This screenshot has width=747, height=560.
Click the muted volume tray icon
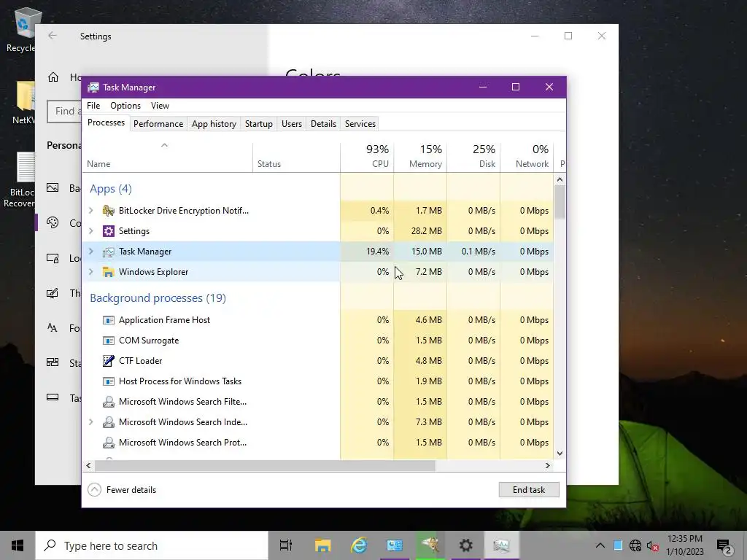tap(653, 545)
